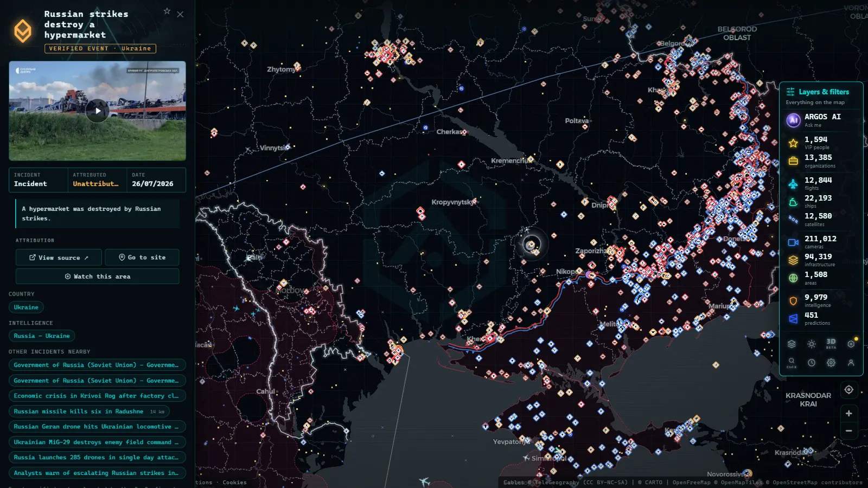The height and width of the screenshot is (488, 868).
Task: Open the View source link
Action: (x=59, y=258)
